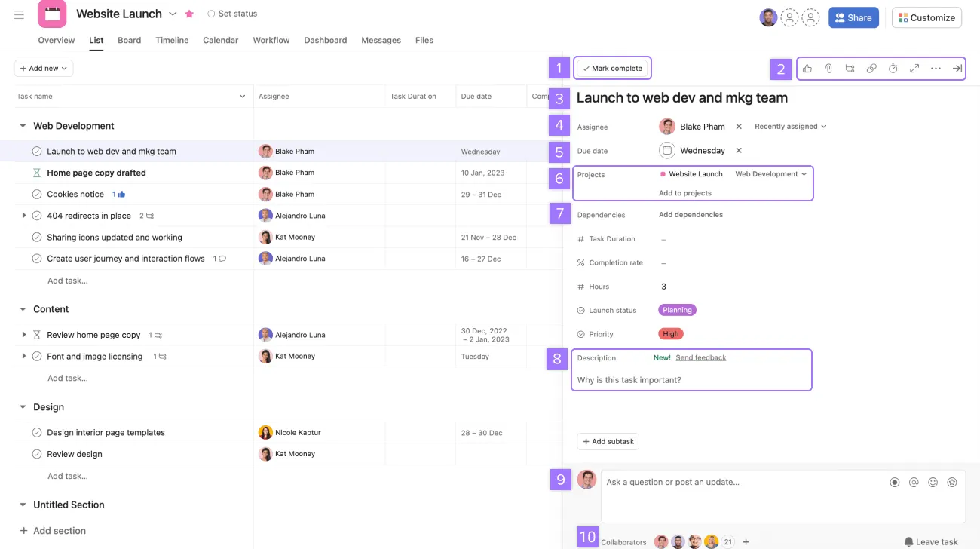
Task: Favorite the project with star icon
Action: coord(189,14)
